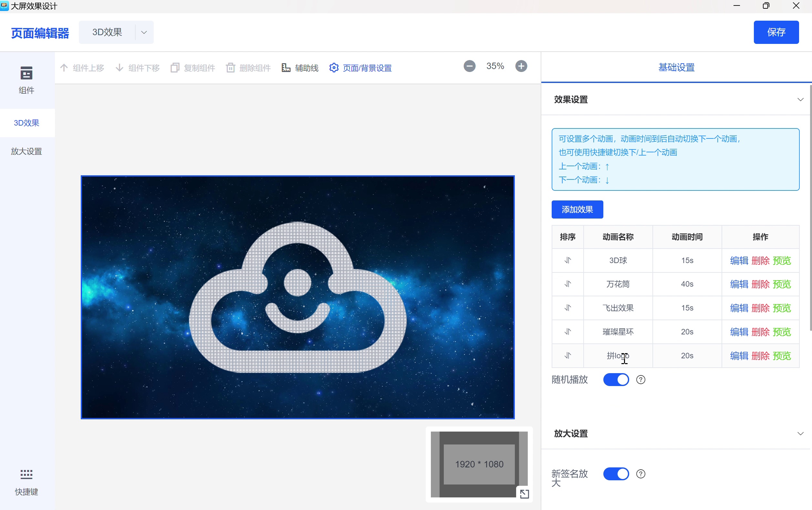Click the 操作 column header

(x=760, y=237)
